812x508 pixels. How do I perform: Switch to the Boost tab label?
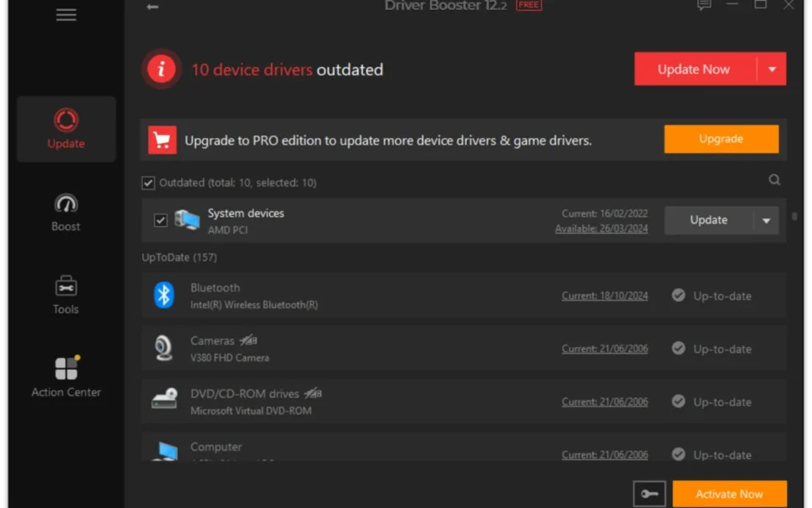click(66, 227)
